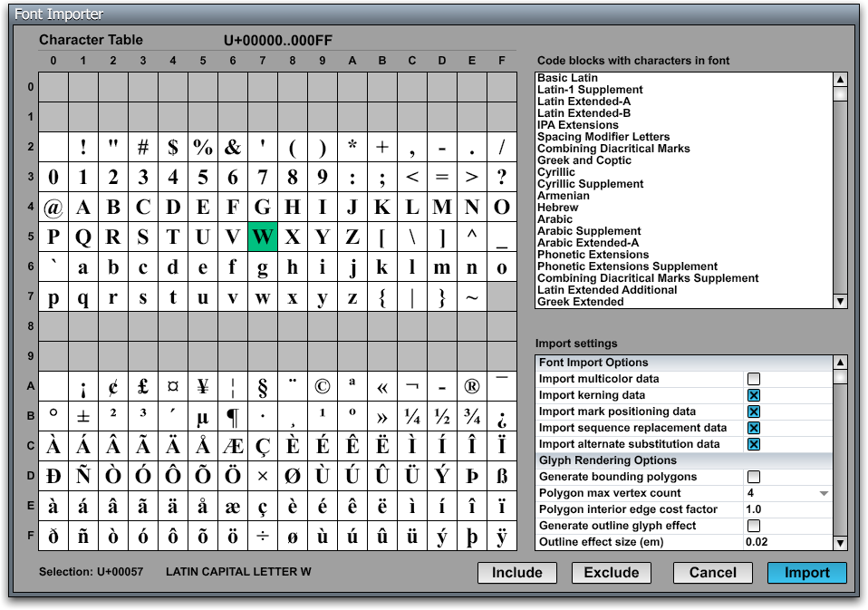The height and width of the screenshot is (610, 868).
Task: Check Generate outline glyph effect
Action: coord(754,526)
